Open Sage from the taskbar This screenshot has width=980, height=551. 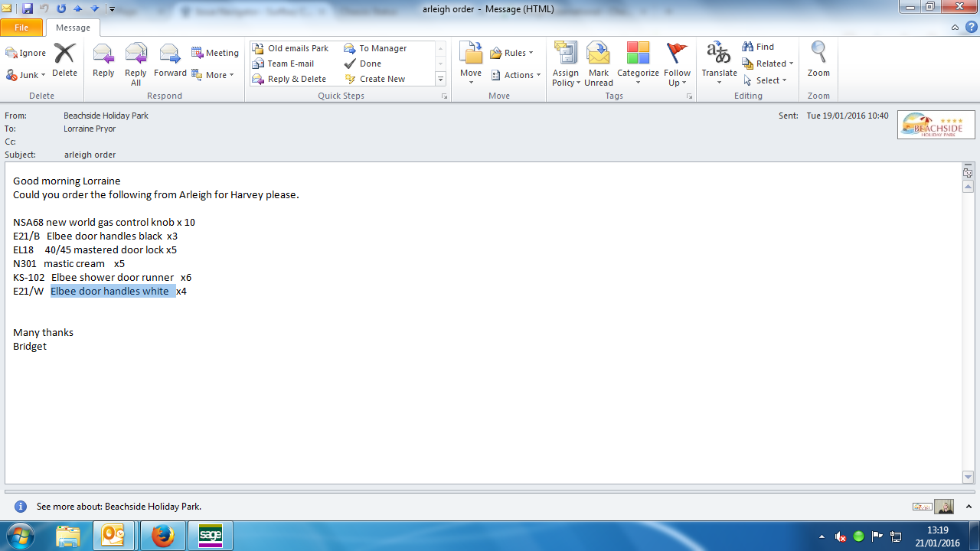pyautogui.click(x=211, y=536)
